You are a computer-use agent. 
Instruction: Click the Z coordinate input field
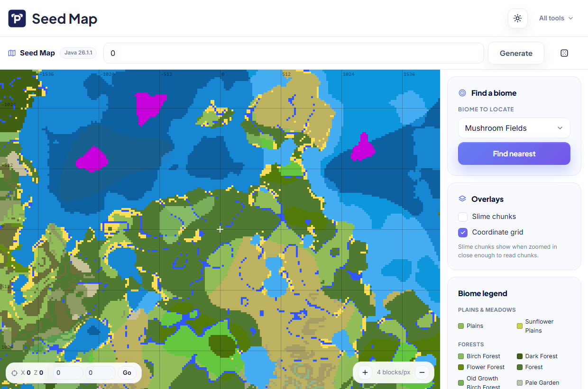click(101, 373)
